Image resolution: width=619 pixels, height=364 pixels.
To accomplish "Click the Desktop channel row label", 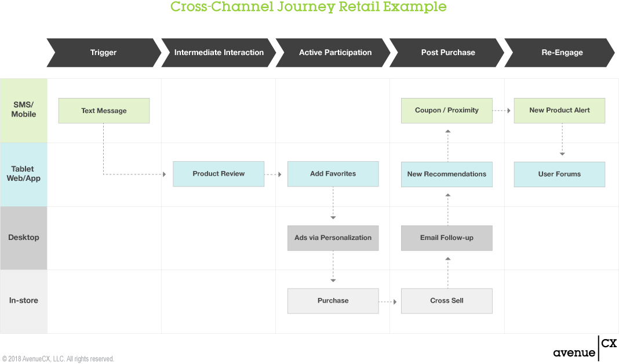I will coord(24,238).
